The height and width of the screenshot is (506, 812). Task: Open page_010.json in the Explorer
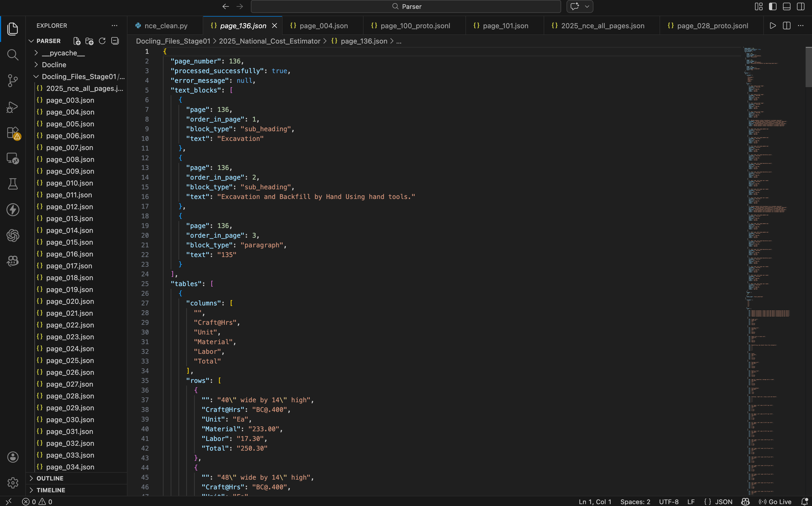70,183
